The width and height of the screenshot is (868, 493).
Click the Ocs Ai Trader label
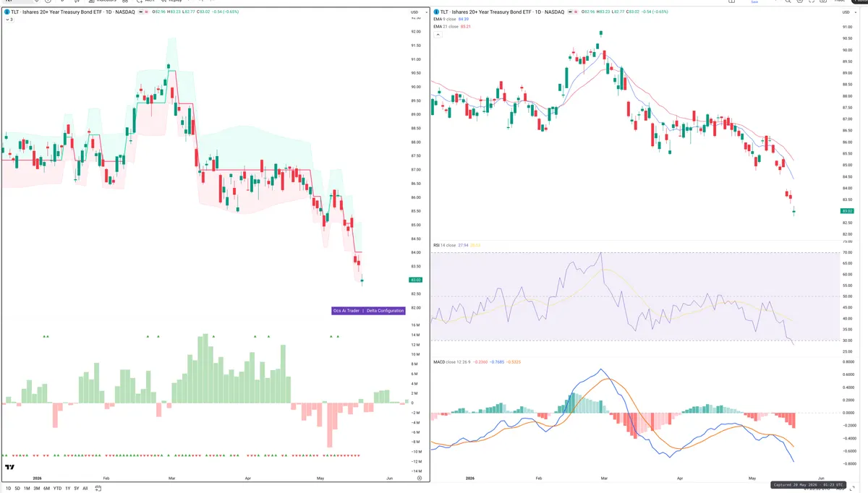(x=346, y=310)
